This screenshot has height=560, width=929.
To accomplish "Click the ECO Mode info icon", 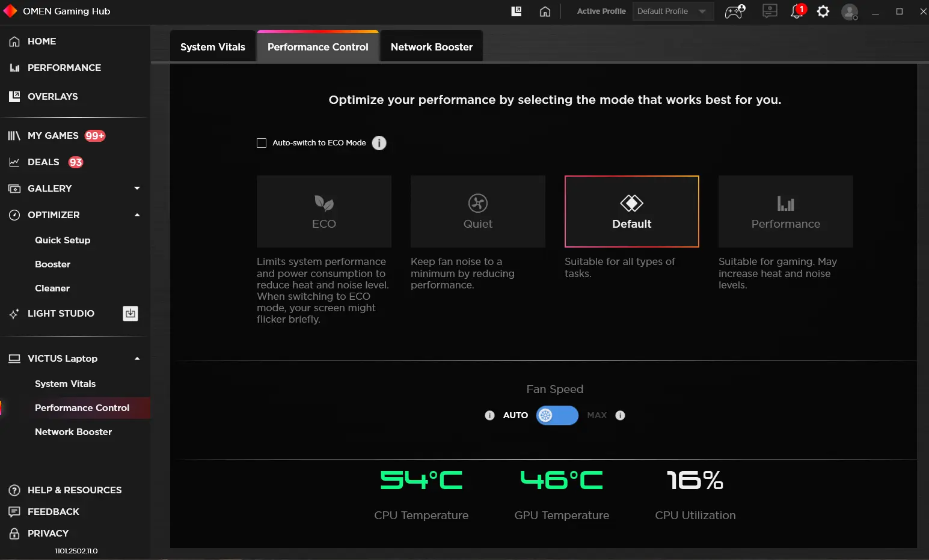I will 379,143.
